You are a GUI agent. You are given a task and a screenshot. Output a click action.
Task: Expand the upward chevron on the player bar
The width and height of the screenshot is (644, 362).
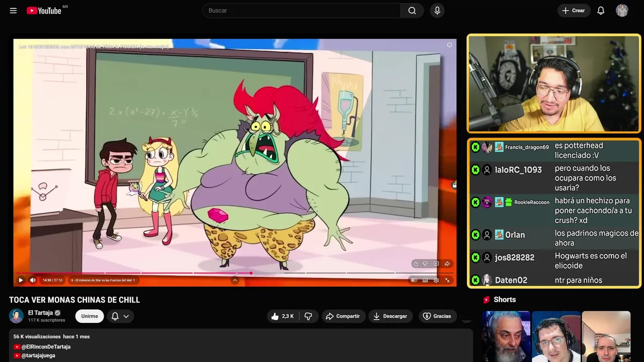pos(234,280)
